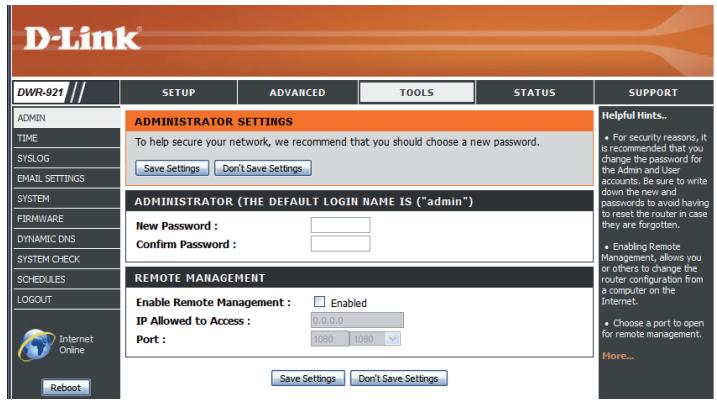This screenshot has width=717, height=403.
Task: Click the D-Link logo
Action: point(82,38)
